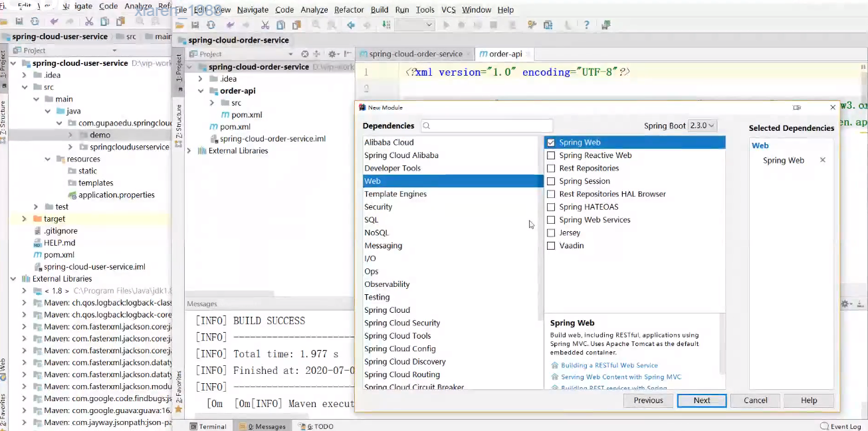Collapse the order-api module tree node
This screenshot has height=431, width=868.
(202, 91)
